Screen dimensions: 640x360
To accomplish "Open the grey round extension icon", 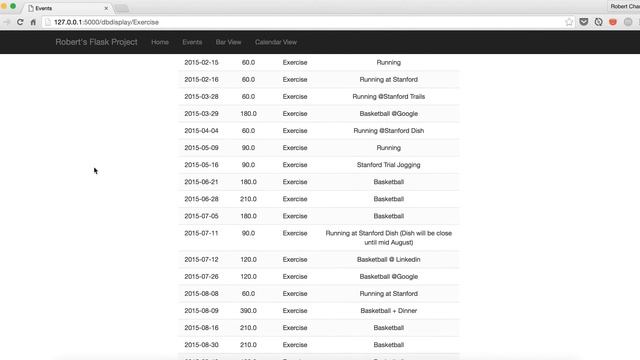I will tap(628, 22).
